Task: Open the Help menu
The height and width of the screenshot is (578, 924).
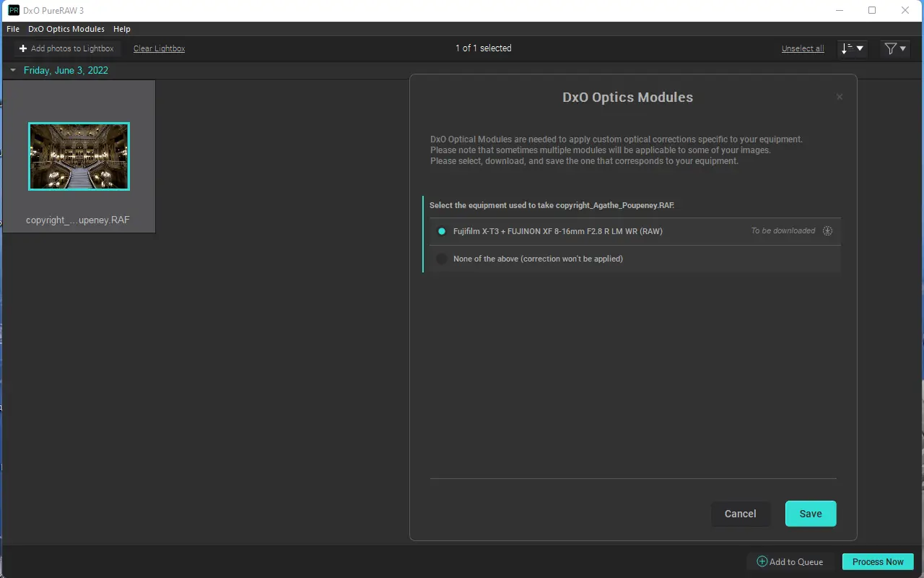Action: coord(122,29)
